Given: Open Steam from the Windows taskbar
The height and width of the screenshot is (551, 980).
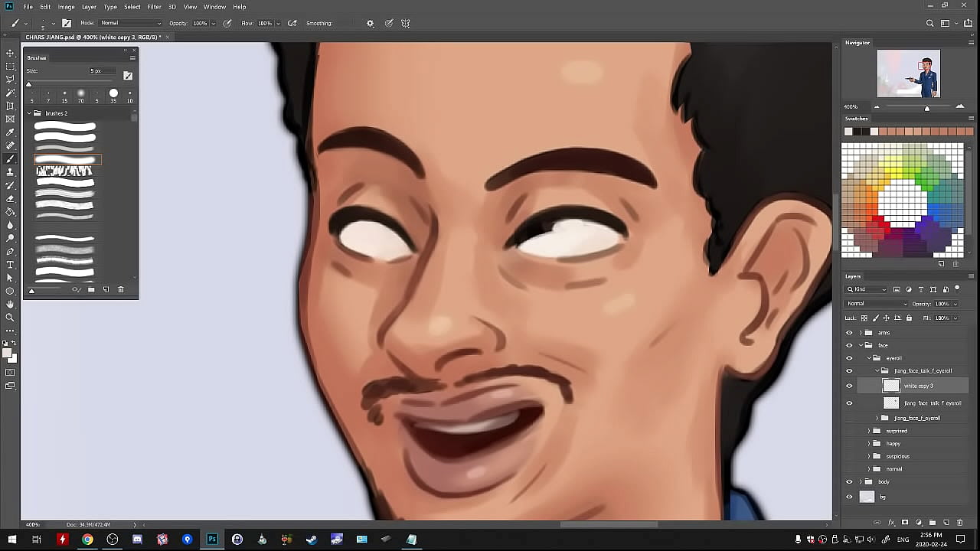Looking at the screenshot, I should pyautogui.click(x=312, y=540).
